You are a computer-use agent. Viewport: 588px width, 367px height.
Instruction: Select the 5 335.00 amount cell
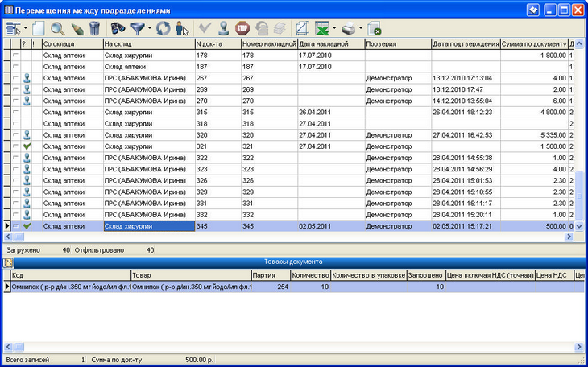pos(534,135)
